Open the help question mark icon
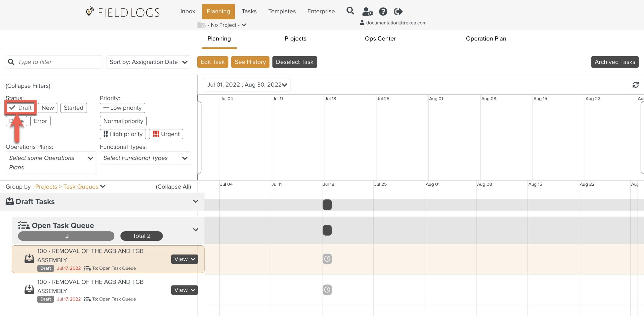Image resolution: width=644 pixels, height=316 pixels. click(383, 12)
